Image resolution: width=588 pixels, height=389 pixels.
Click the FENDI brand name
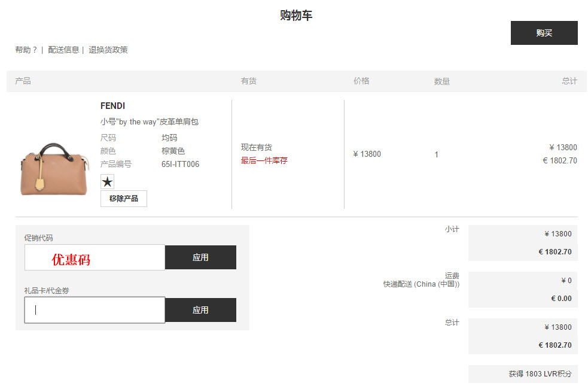[112, 106]
